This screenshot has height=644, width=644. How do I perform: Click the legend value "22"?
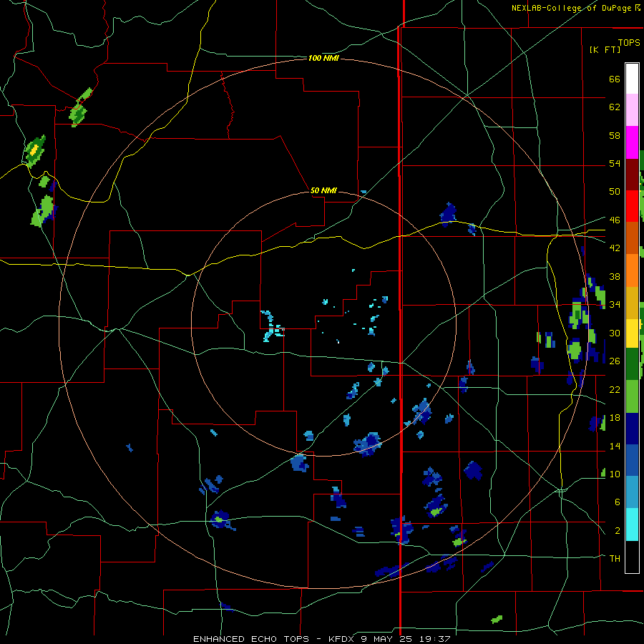click(x=615, y=389)
